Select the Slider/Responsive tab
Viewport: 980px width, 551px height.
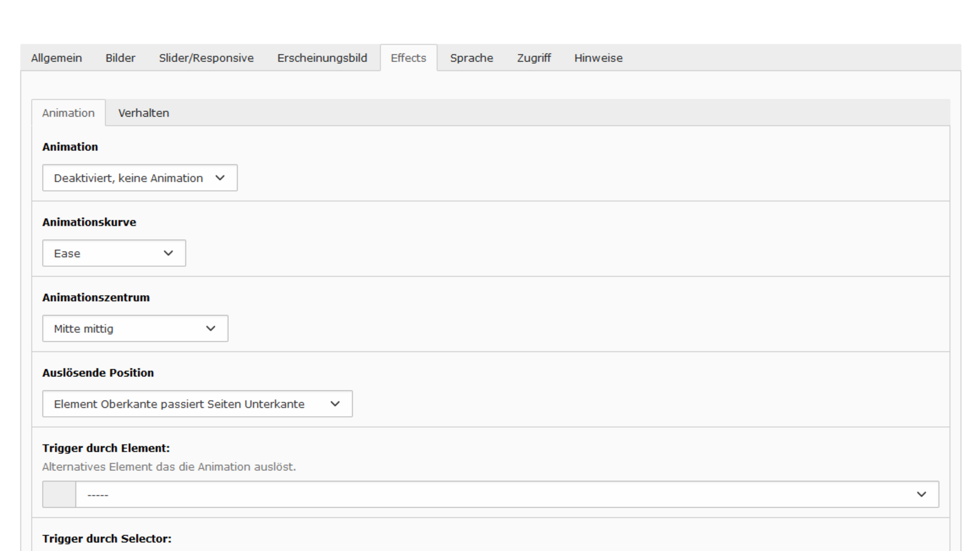(206, 58)
